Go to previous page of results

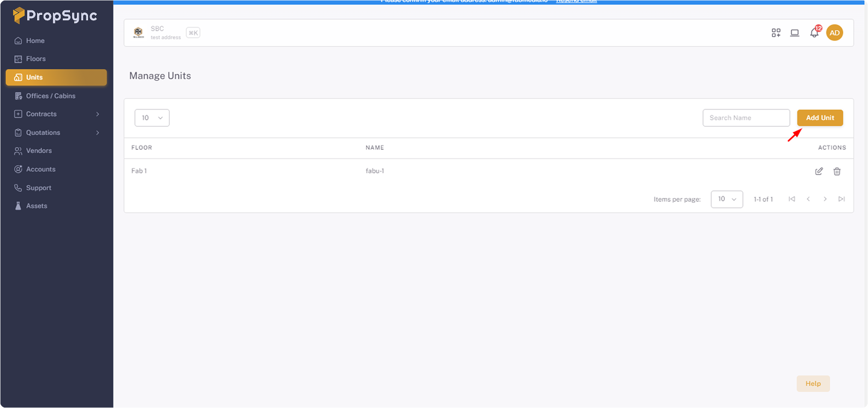(x=808, y=199)
